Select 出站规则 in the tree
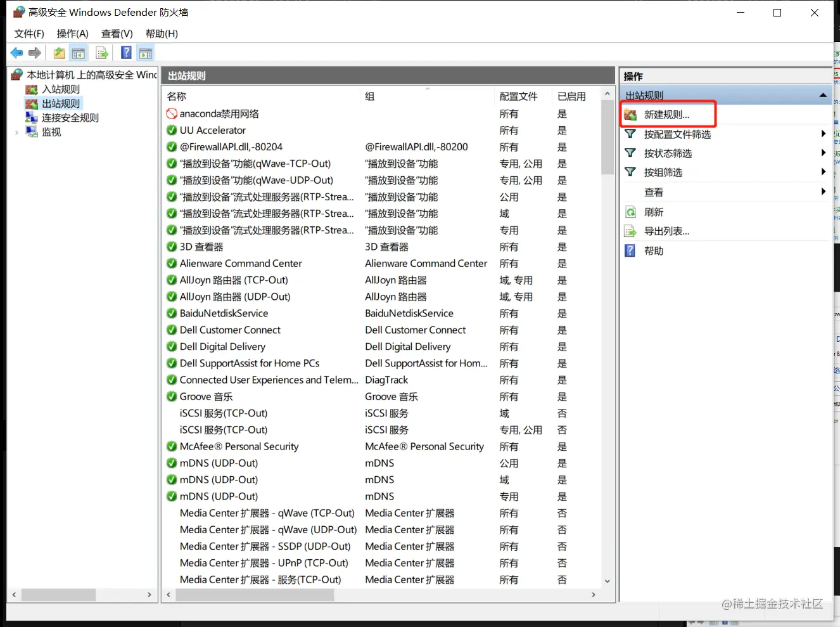 pos(61,103)
